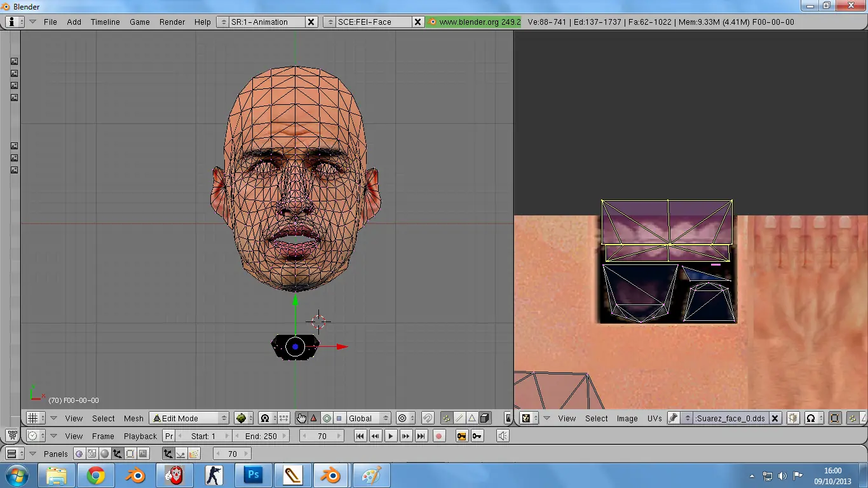The image size is (868, 488).
Task: Click the Physics sub-context icon
Action: [x=181, y=454]
